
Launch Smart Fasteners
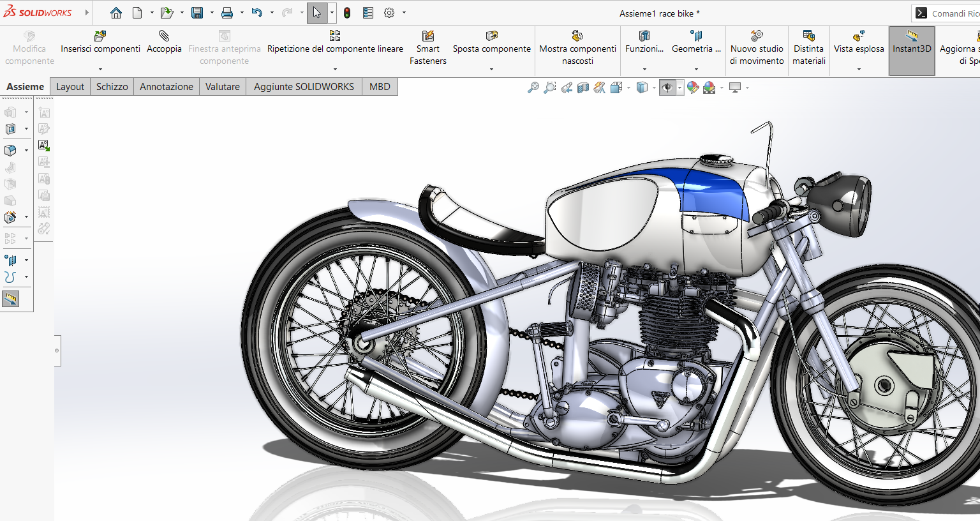(x=428, y=48)
